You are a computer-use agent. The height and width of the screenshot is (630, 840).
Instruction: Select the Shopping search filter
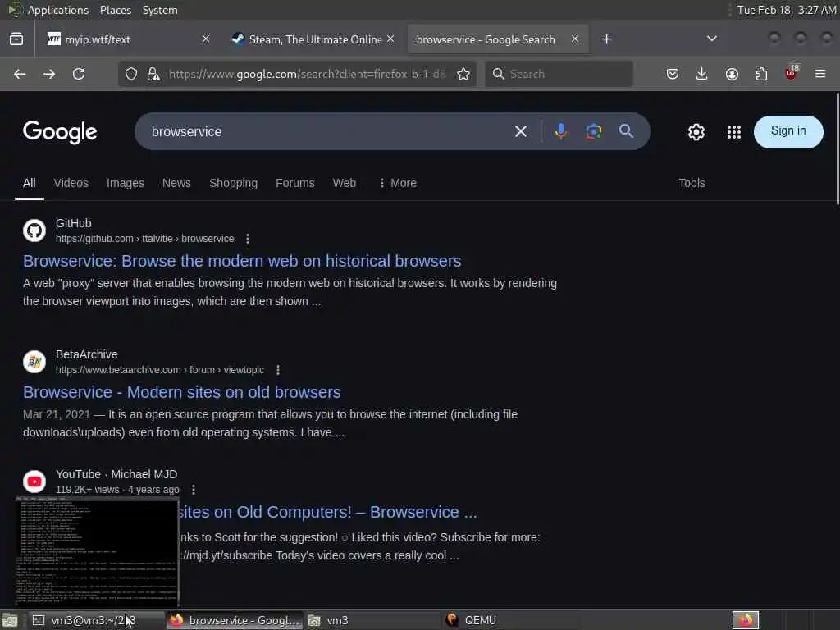pos(233,183)
